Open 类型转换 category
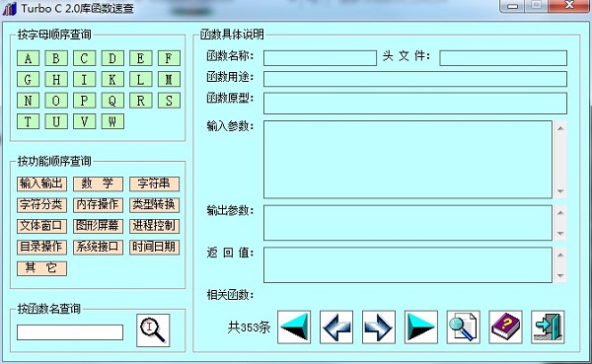This screenshot has height=364, width=592. pos(154,205)
